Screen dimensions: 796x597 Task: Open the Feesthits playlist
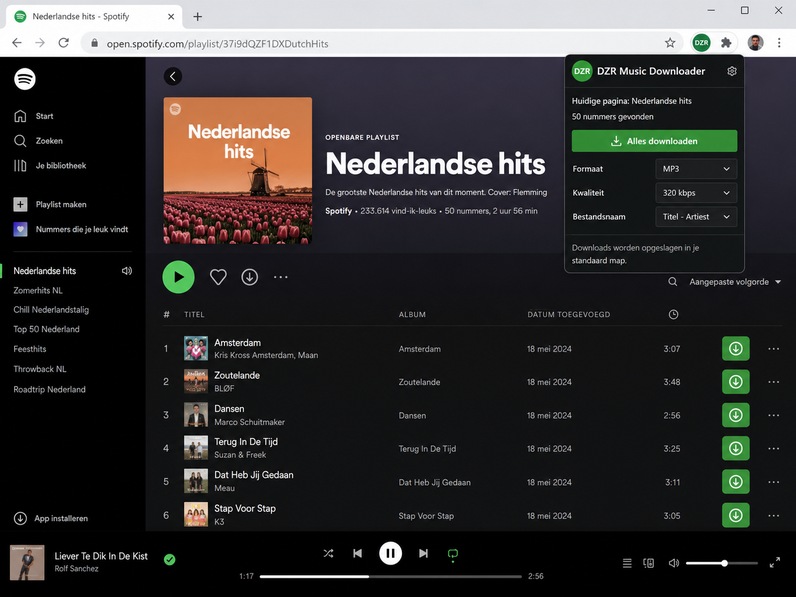30,349
